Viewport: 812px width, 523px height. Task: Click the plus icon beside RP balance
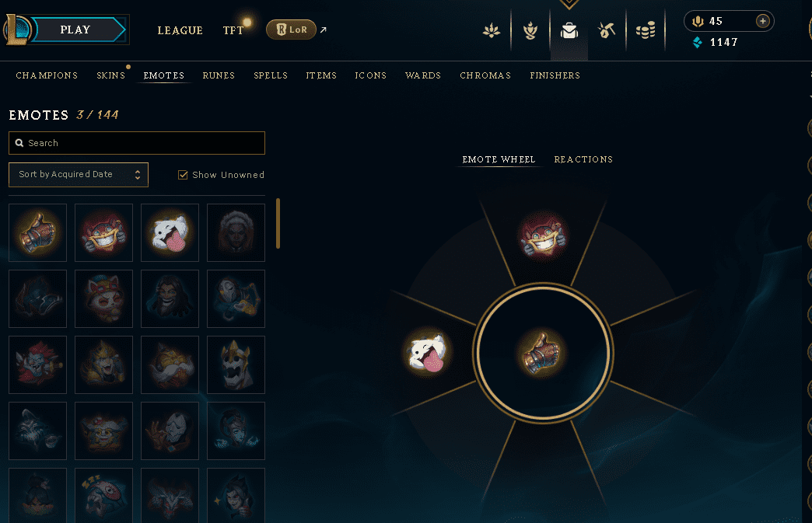tap(762, 21)
